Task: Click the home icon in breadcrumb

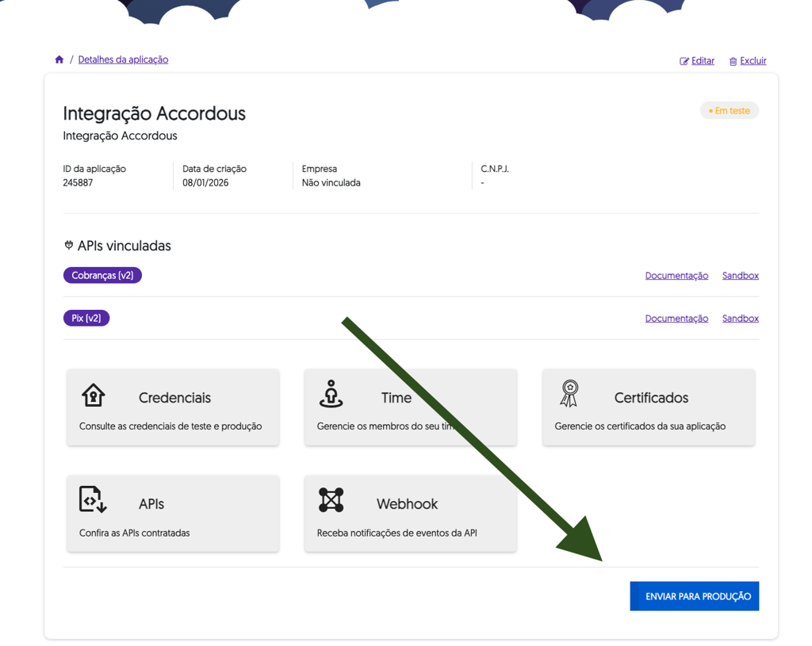Action: 59,59
